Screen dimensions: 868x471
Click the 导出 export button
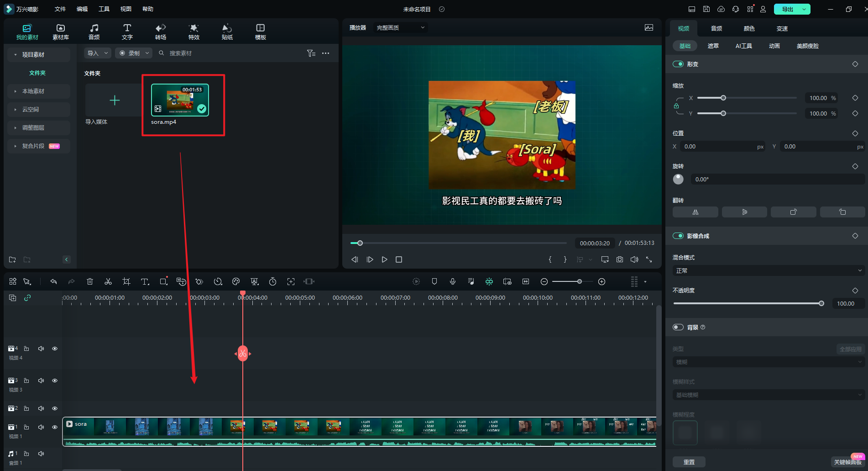(x=787, y=9)
